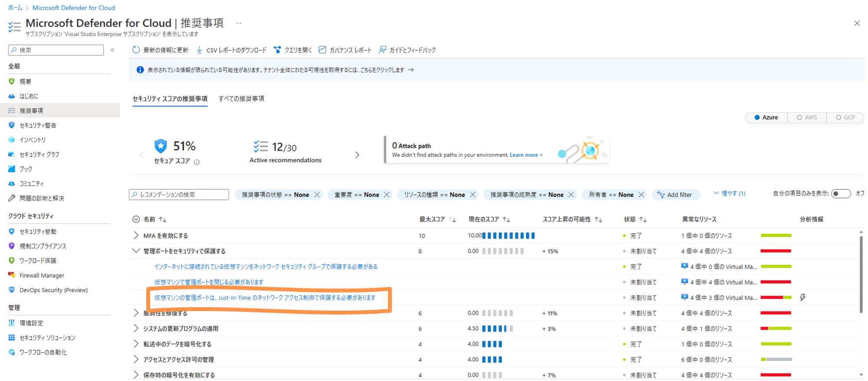Click クエリを開く query icon

pos(277,50)
